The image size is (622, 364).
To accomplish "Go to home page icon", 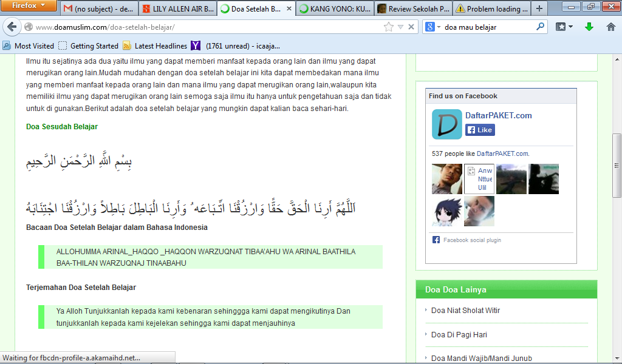I will click(x=611, y=27).
